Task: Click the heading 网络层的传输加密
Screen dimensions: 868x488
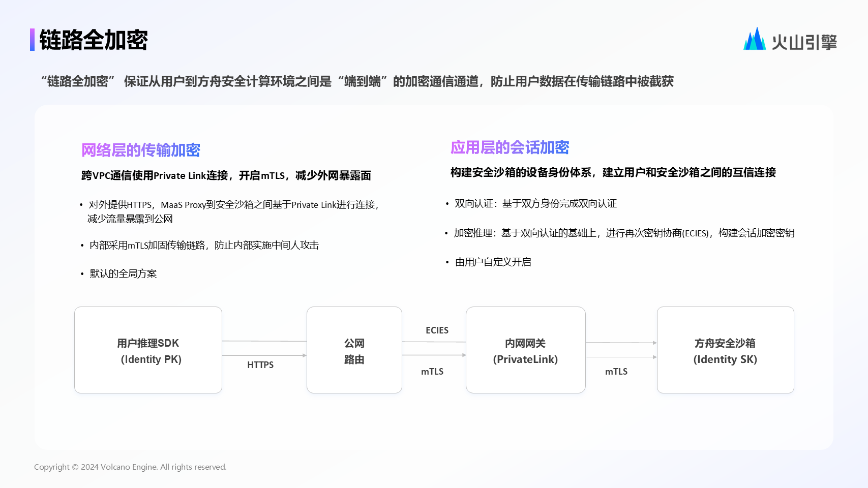Action: [141, 150]
